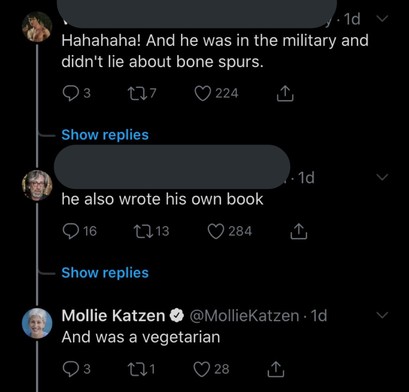
Task: Open Mollie Katzen's profile name
Action: [113, 315]
